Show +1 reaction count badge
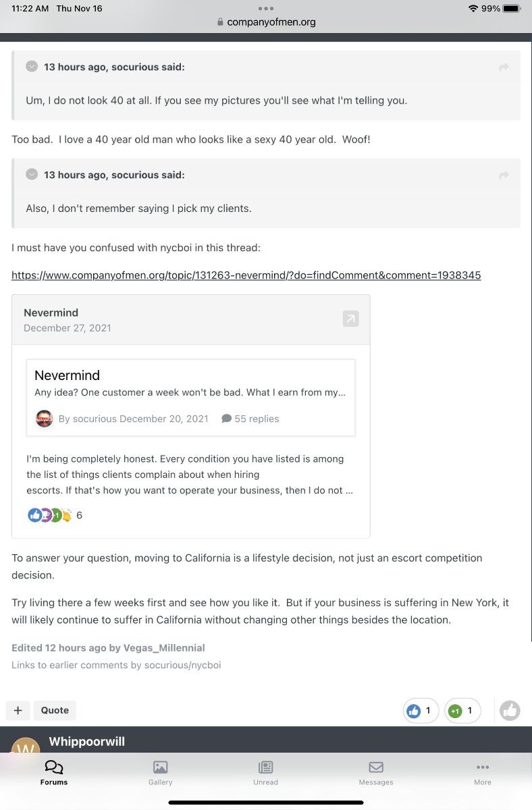 click(x=462, y=711)
